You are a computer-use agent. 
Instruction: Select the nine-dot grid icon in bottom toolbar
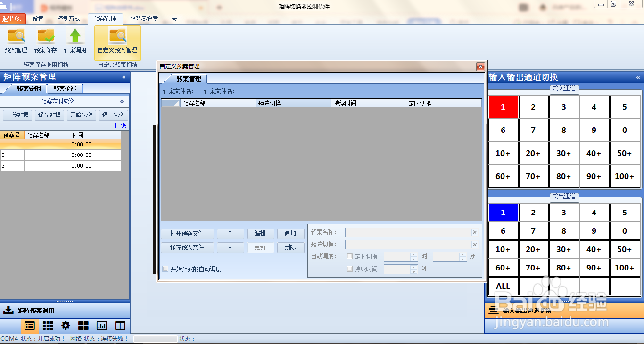coord(48,326)
